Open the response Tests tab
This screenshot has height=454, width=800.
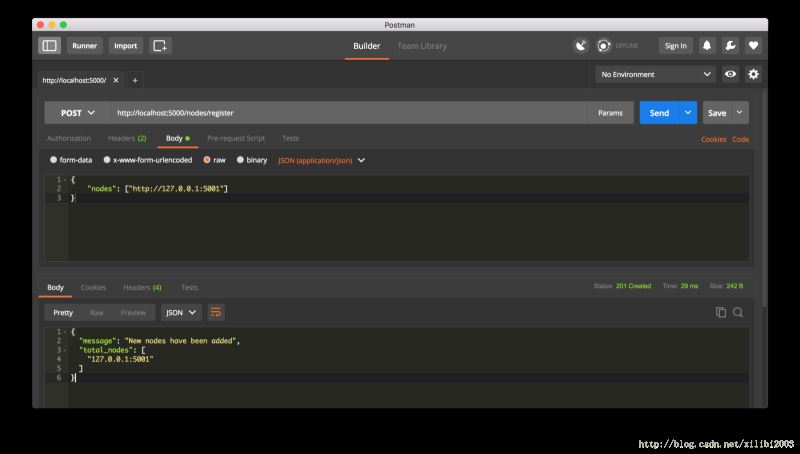coord(189,287)
